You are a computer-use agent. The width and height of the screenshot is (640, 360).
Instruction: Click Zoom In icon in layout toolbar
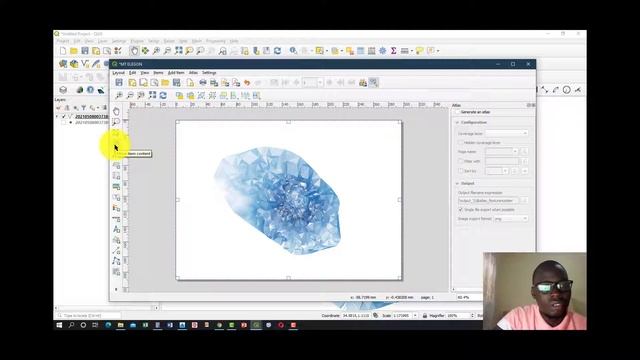pos(119,96)
